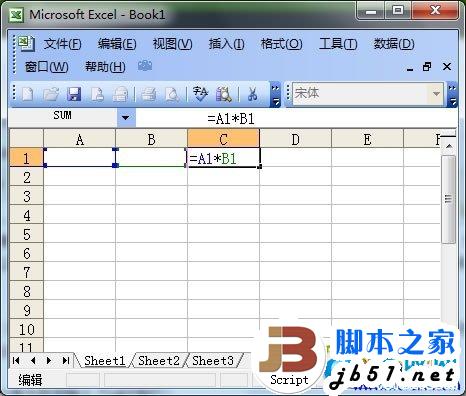
Task: Click cell D3
Action: point(295,196)
